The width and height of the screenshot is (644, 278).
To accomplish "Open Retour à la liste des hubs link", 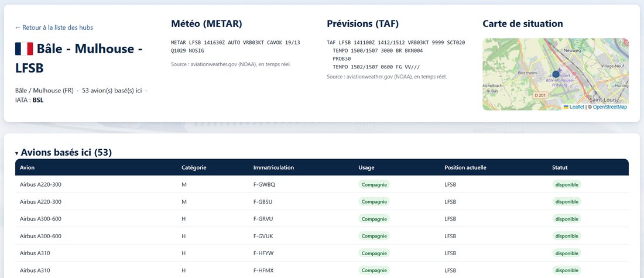I will pyautogui.click(x=54, y=28).
